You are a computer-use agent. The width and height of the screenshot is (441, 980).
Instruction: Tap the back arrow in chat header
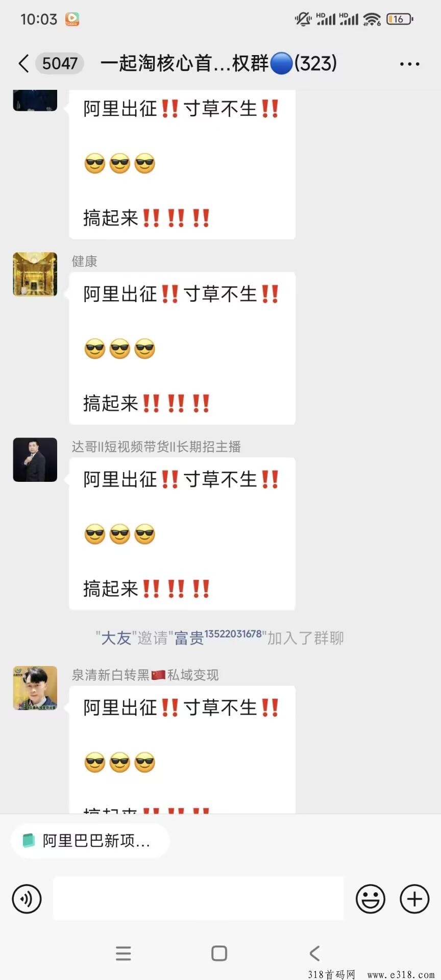23,64
